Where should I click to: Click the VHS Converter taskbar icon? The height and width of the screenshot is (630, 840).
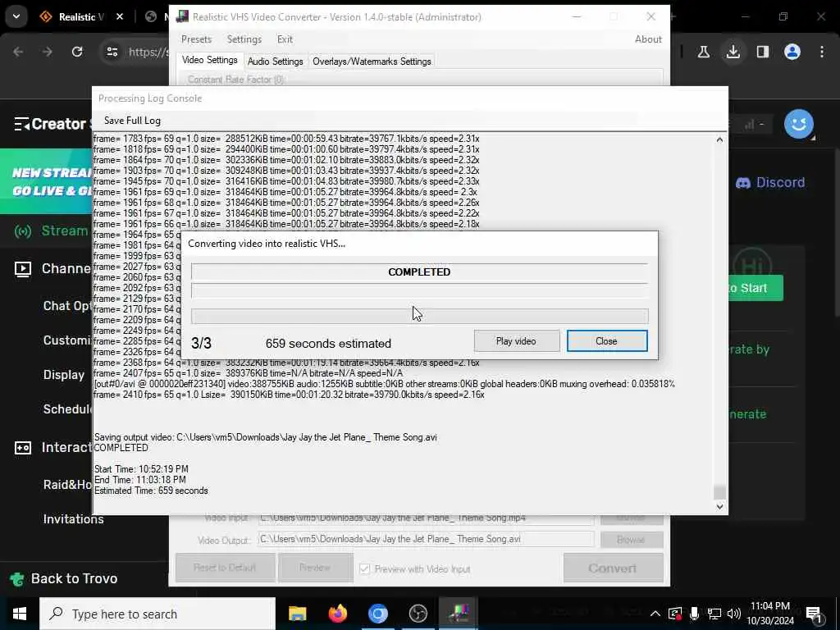tap(459, 614)
